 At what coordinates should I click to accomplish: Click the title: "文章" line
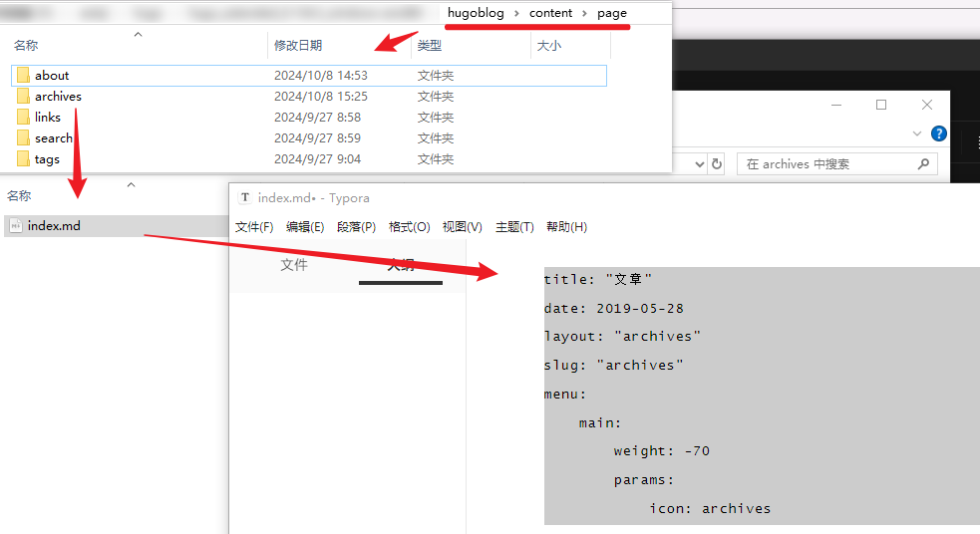pos(598,279)
